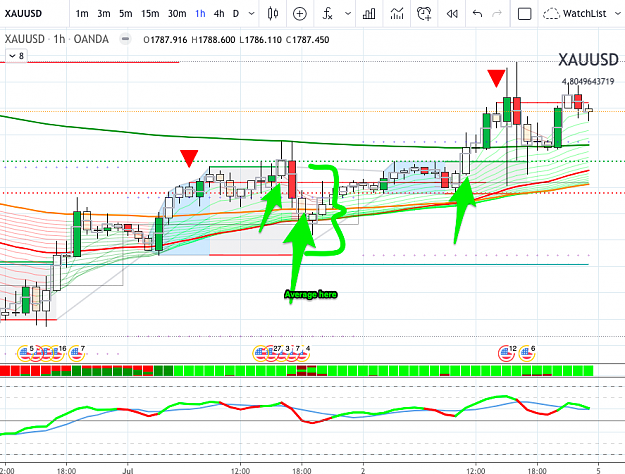Start bar replay with rewind icon
Viewport: 625px width, 474px height.
coord(452,14)
